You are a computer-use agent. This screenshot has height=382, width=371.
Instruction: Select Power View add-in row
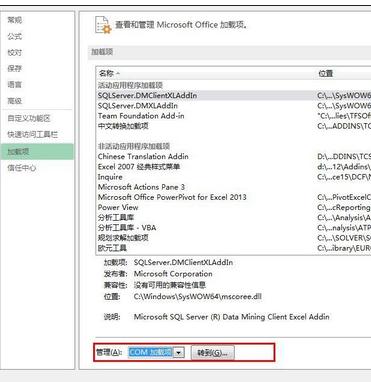click(233, 207)
